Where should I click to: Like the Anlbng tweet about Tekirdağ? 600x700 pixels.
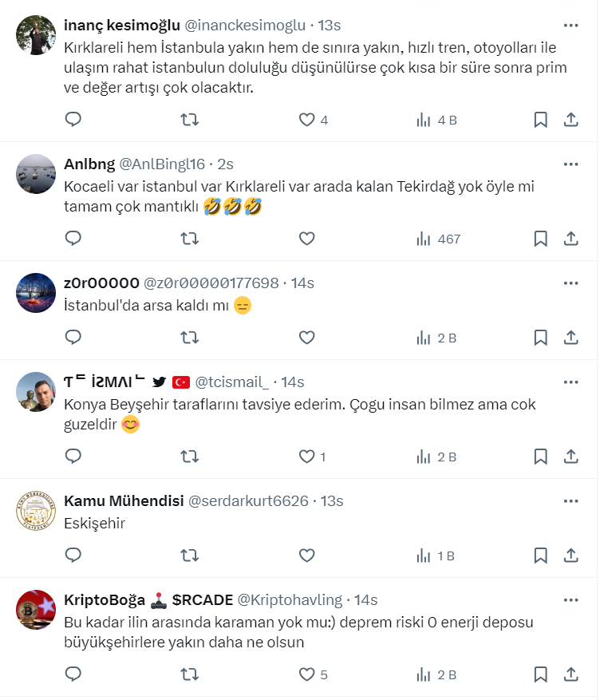(x=307, y=238)
